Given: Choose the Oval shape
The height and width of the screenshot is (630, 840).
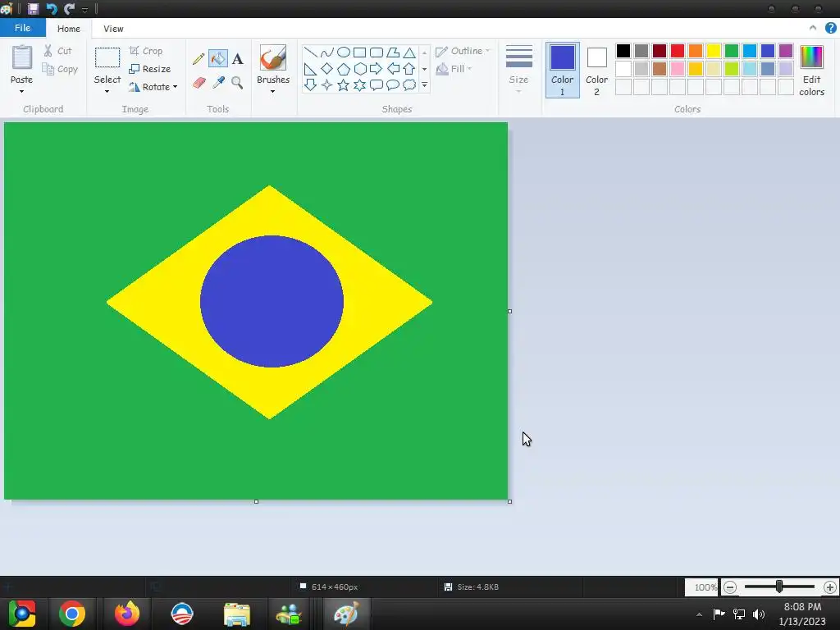Looking at the screenshot, I should click(x=344, y=52).
